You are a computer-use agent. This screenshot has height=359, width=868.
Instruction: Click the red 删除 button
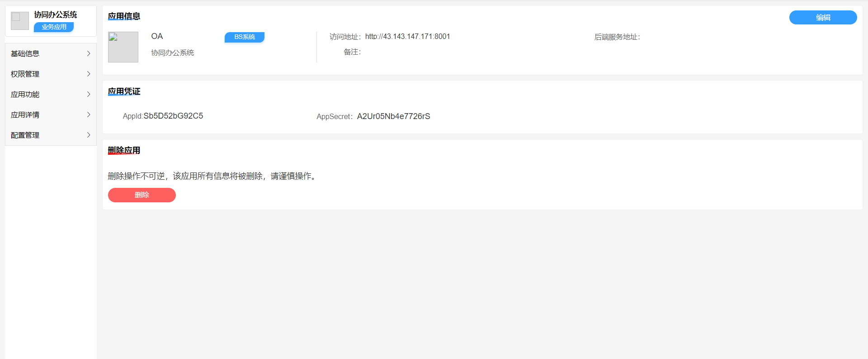tap(142, 195)
